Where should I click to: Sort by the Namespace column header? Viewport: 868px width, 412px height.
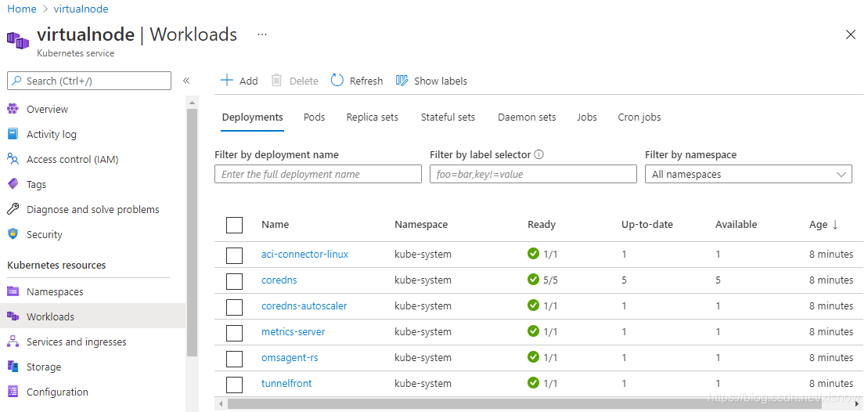[x=421, y=224]
